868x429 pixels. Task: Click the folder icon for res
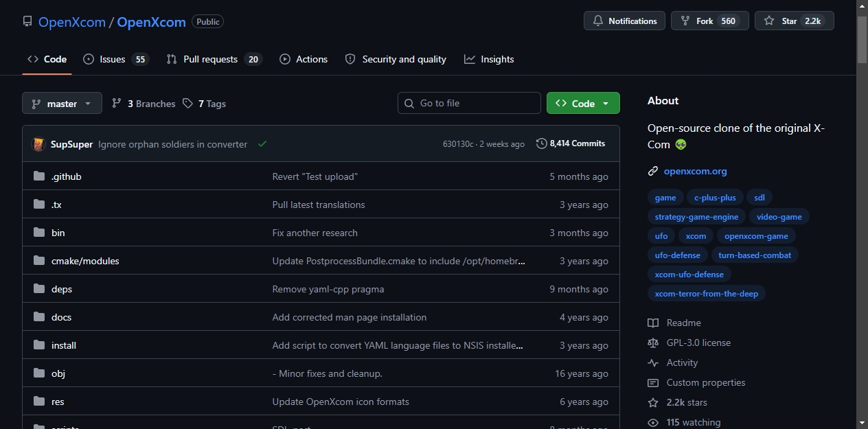point(38,402)
